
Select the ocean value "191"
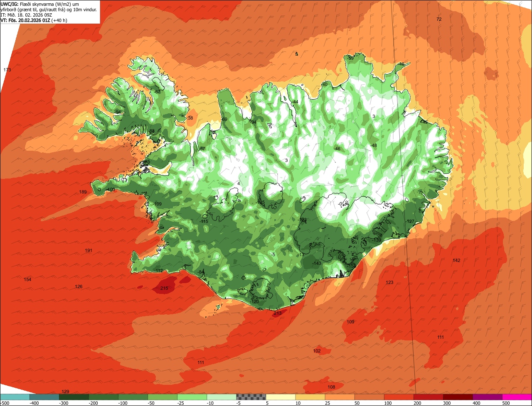[x=89, y=250]
